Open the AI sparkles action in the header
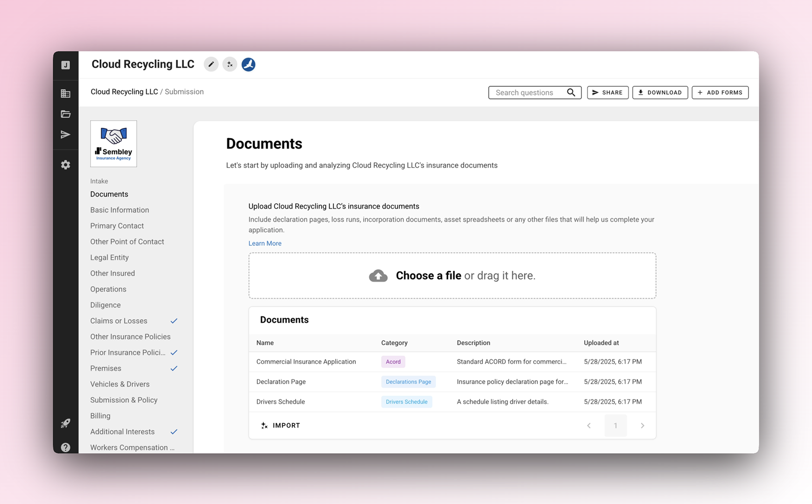Screen dimensions: 812x504 [x=230, y=64]
